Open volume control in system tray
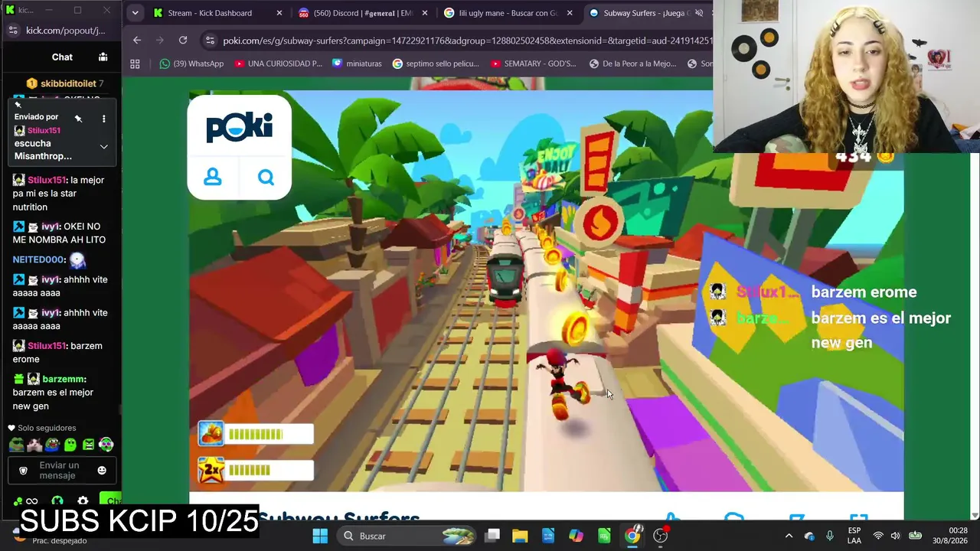 895,536
